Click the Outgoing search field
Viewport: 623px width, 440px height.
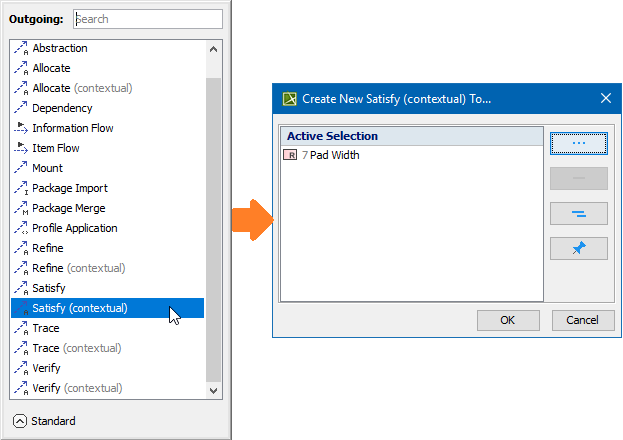pos(147,19)
